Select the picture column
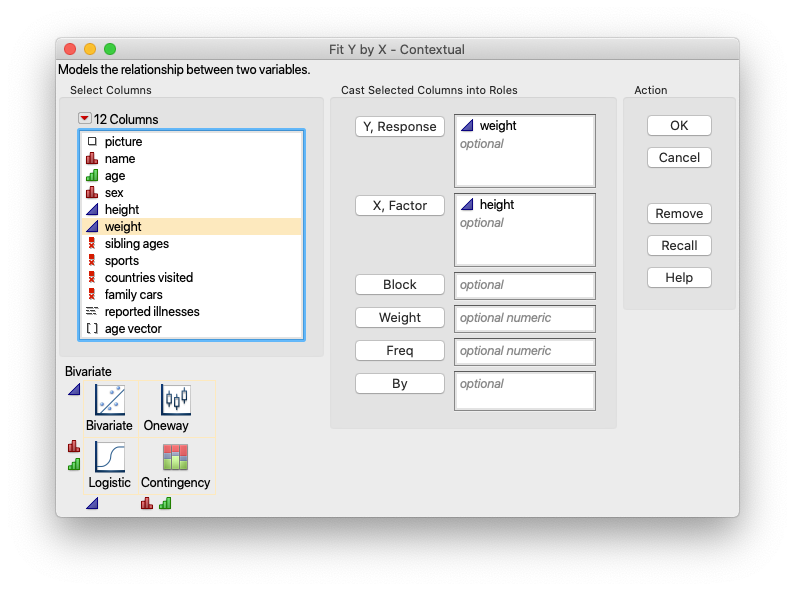 point(192,141)
